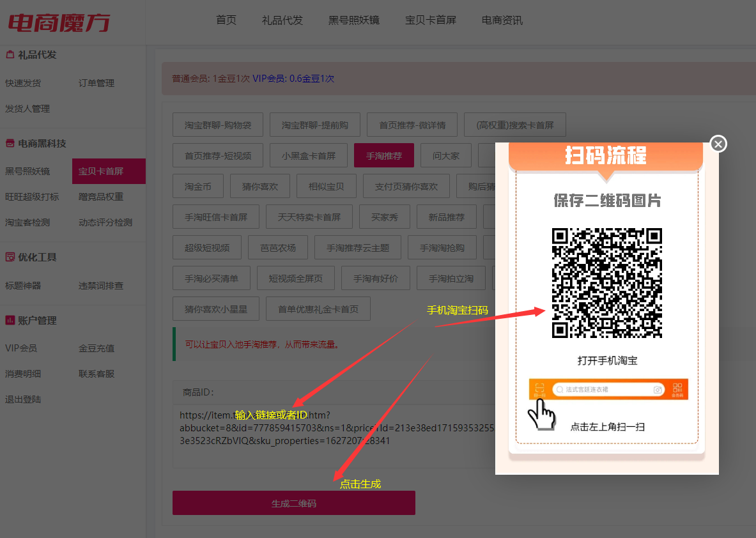
Task: Open 金豆充值 in the sidebar
Action: tap(96, 348)
